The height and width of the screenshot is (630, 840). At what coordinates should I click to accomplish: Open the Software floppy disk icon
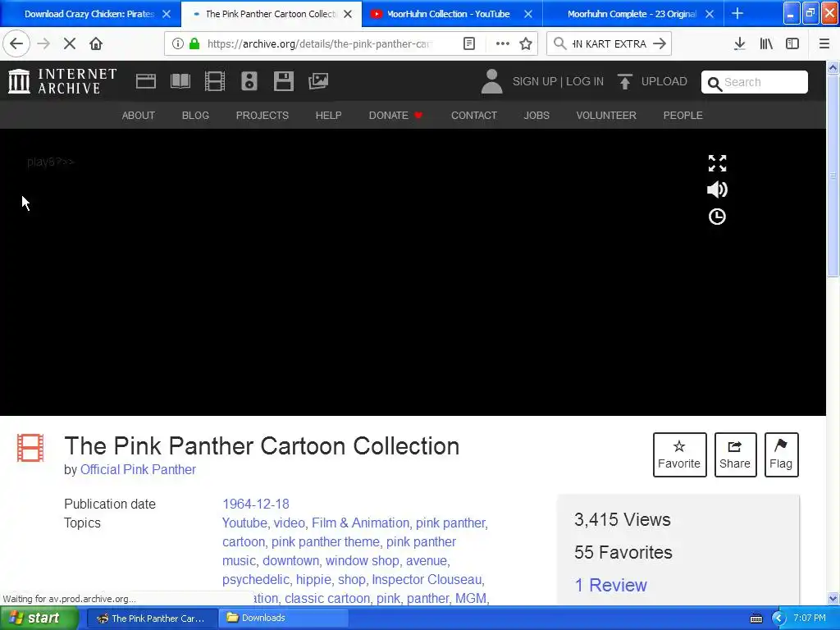pyautogui.click(x=283, y=81)
